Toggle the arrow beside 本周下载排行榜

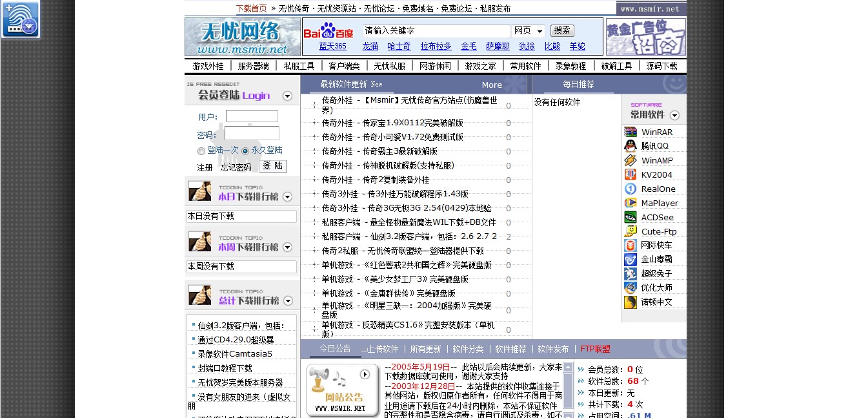pyautogui.click(x=288, y=247)
